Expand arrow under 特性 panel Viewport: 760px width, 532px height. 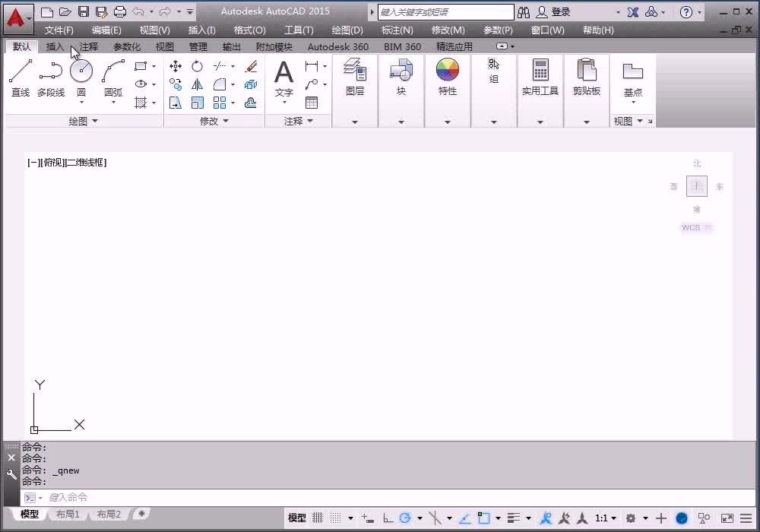point(448,122)
